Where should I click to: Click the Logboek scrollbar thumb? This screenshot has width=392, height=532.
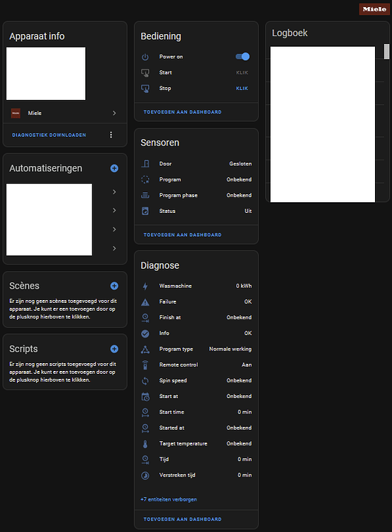click(386, 52)
